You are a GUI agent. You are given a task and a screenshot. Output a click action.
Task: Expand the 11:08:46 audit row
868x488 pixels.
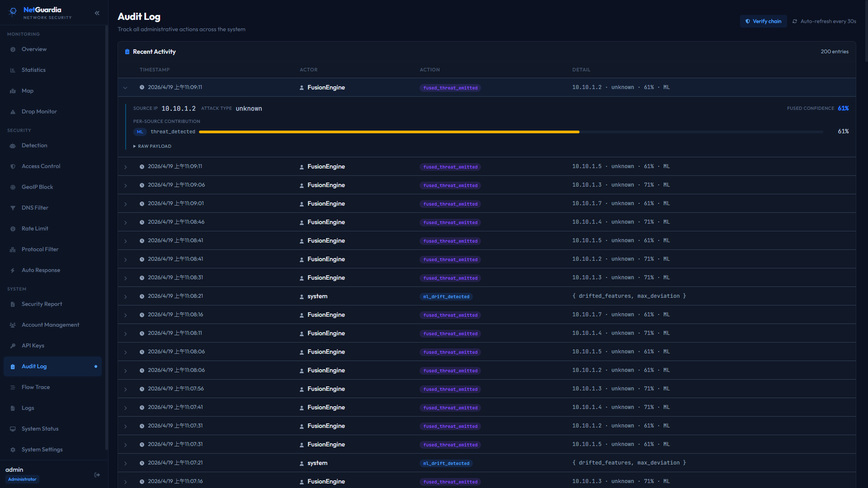125,223
